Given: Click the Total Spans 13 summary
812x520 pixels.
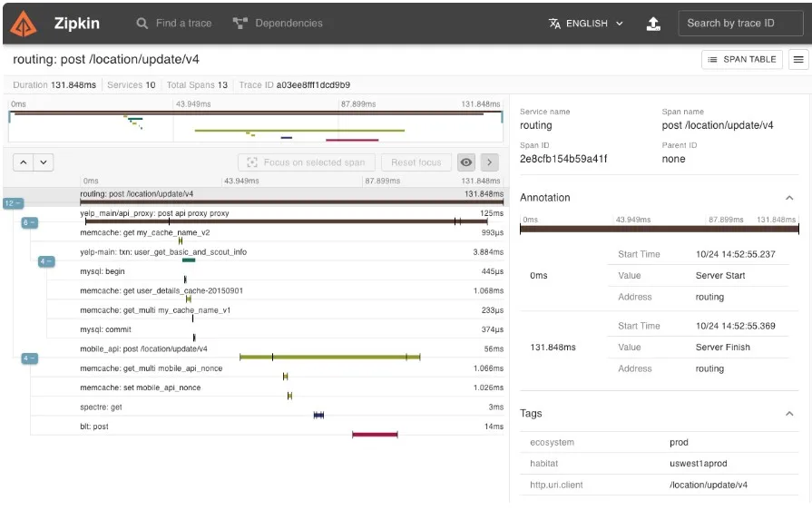Looking at the screenshot, I should click(197, 85).
